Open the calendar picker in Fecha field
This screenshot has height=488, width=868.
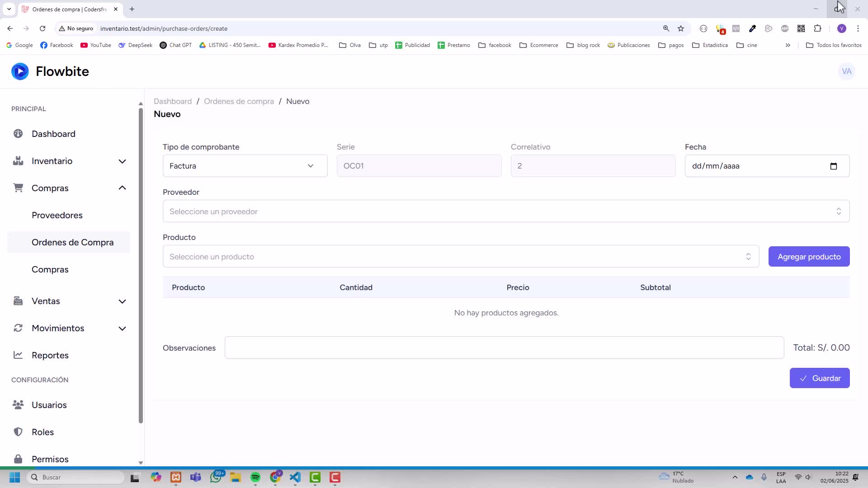coord(834,166)
